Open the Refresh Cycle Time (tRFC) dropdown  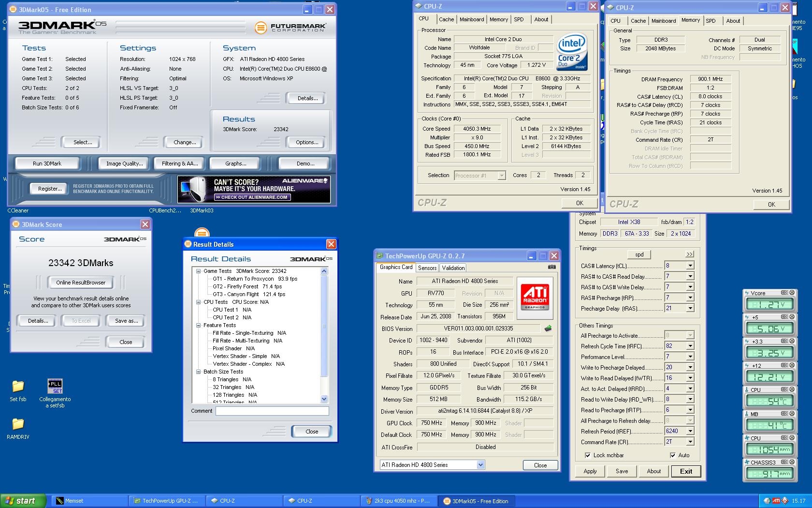[690, 346]
